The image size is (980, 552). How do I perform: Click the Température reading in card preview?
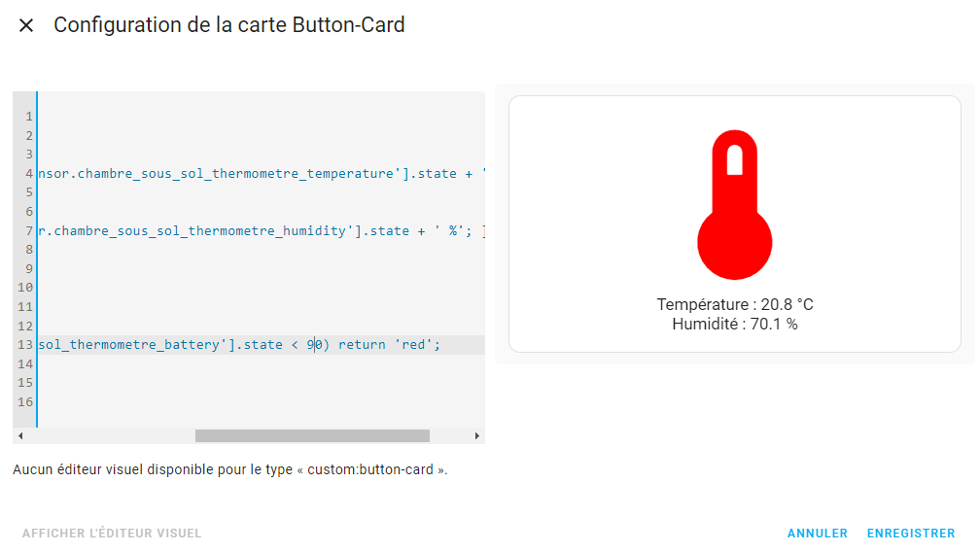pos(734,305)
